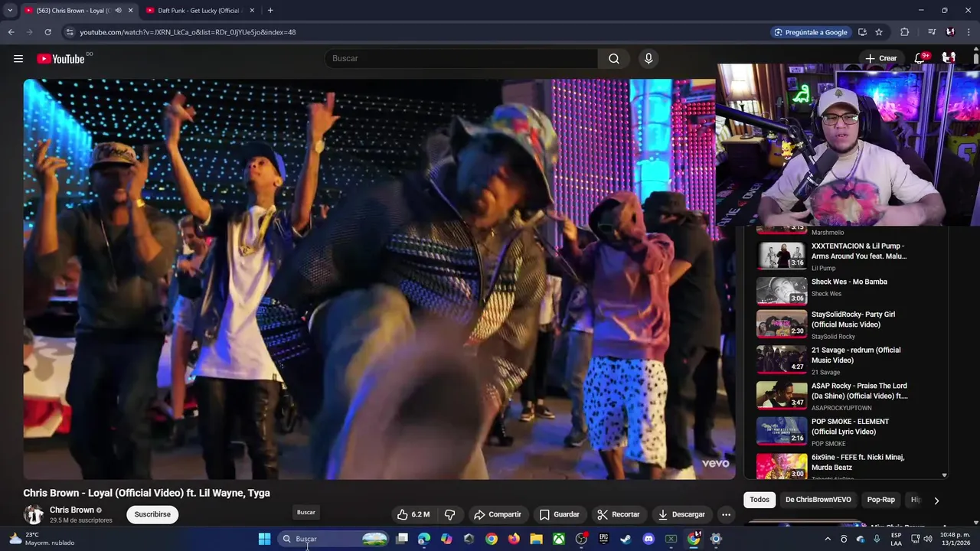Click the Windows taskbar search box
Image resolution: width=980 pixels, height=551 pixels.
point(333,539)
